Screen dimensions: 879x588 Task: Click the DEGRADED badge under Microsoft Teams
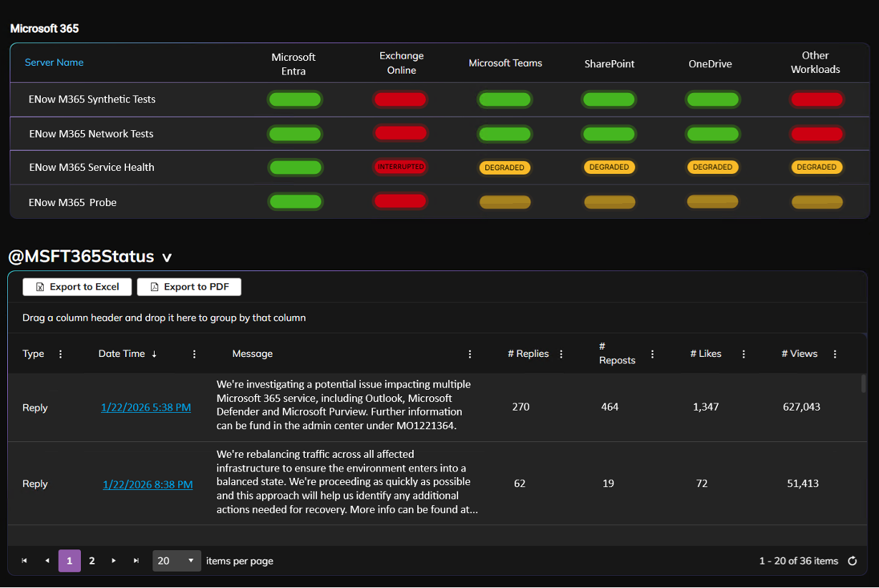click(505, 167)
